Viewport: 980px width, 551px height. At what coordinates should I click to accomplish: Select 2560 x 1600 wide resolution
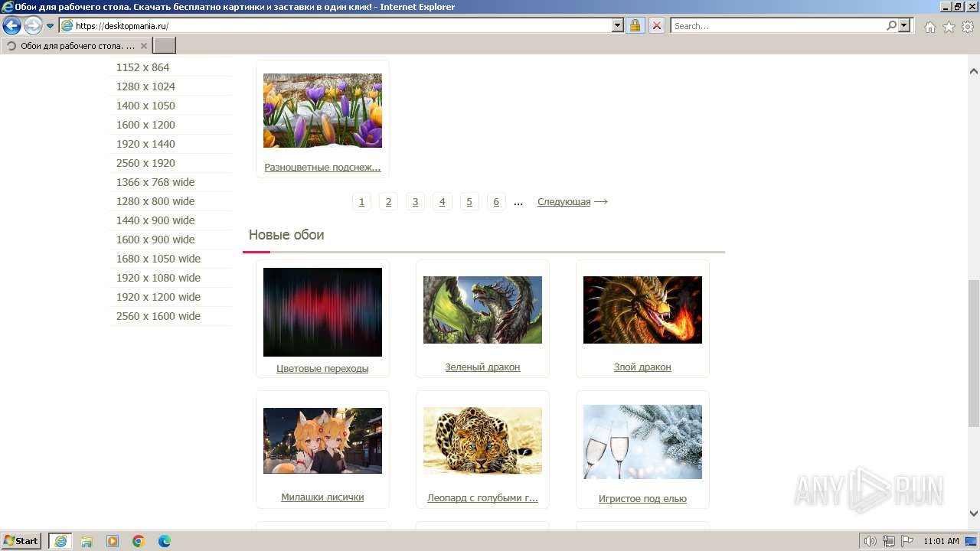158,316
